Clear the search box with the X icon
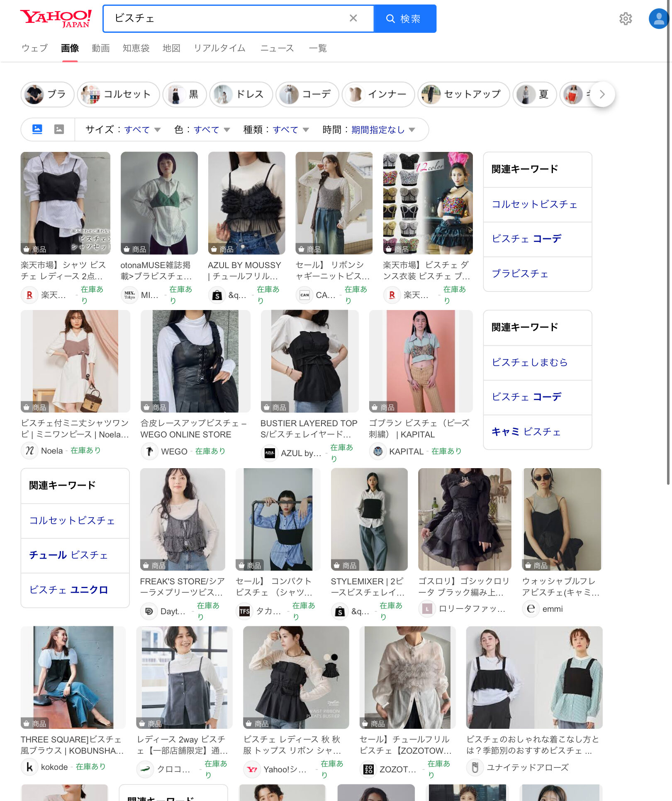Screen dimensions: 672x801 tap(353, 18)
